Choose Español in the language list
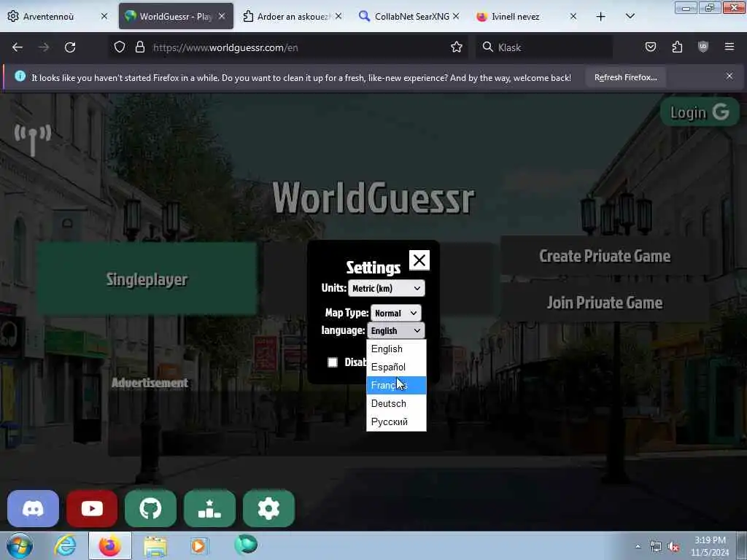 396,367
